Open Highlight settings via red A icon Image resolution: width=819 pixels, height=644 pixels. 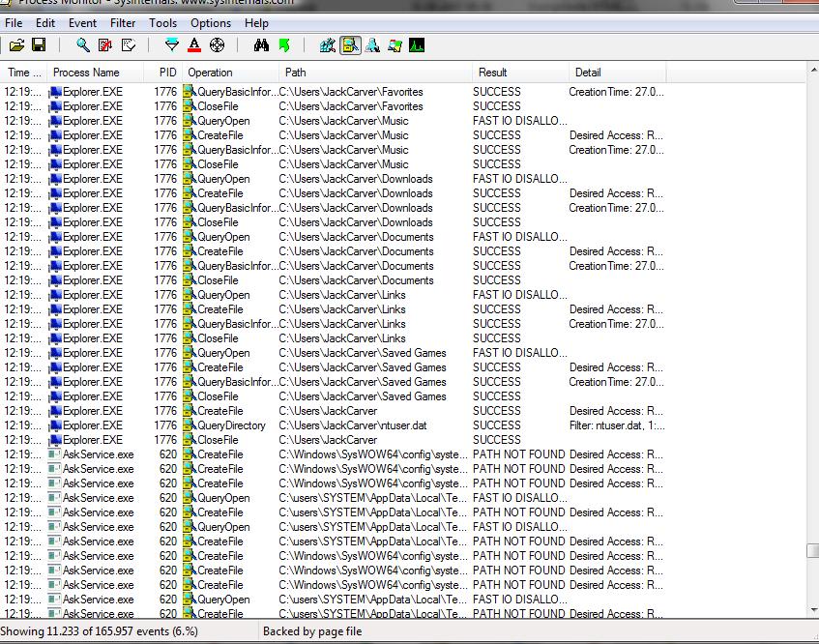coord(194,45)
